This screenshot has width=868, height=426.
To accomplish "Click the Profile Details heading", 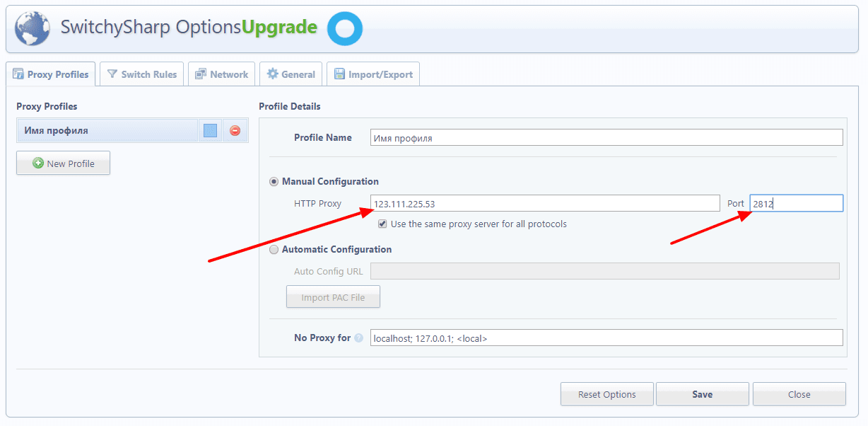I will (x=290, y=107).
